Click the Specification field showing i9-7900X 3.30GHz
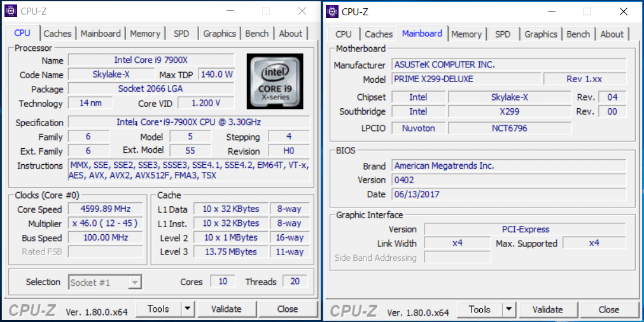Image resolution: width=644 pixels, height=322 pixels. click(189, 122)
